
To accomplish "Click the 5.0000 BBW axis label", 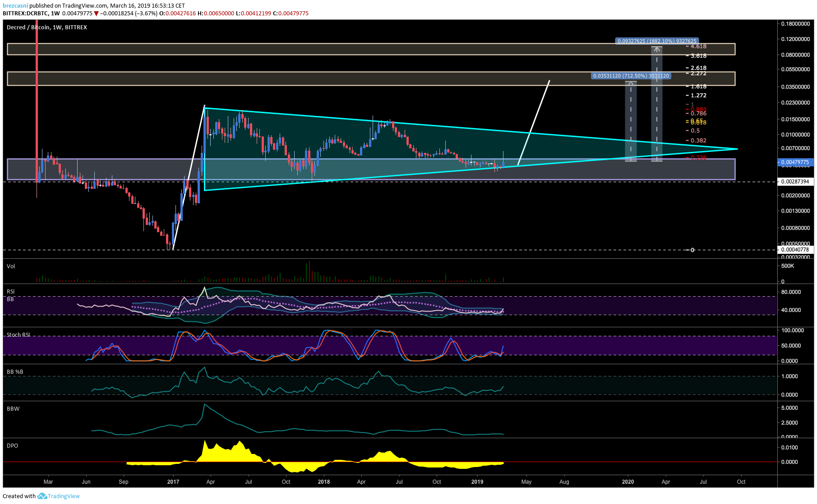I will point(789,408).
